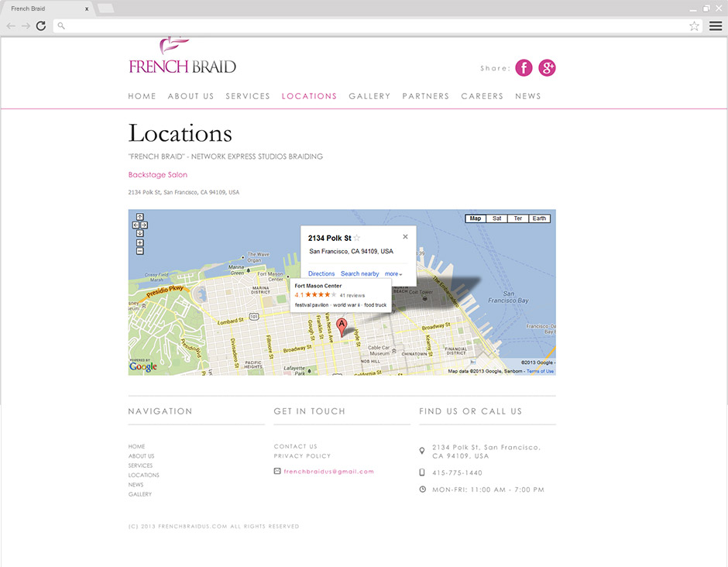Click the copyright notice in the footer
728x567 pixels.
click(x=214, y=526)
